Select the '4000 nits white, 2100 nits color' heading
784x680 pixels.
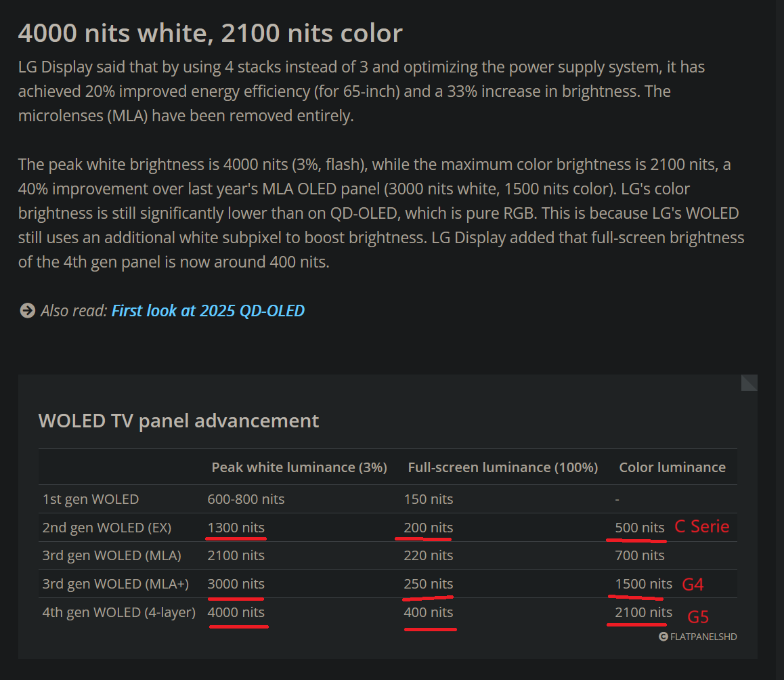pos(210,33)
